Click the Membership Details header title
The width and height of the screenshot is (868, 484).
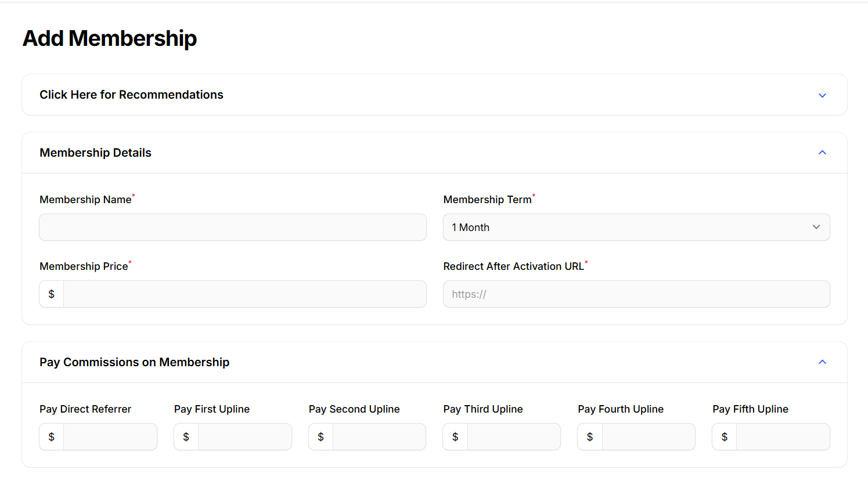tap(95, 153)
